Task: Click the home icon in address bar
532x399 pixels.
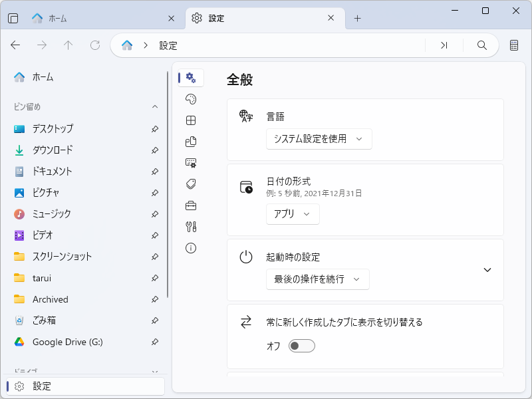Action: click(x=127, y=45)
